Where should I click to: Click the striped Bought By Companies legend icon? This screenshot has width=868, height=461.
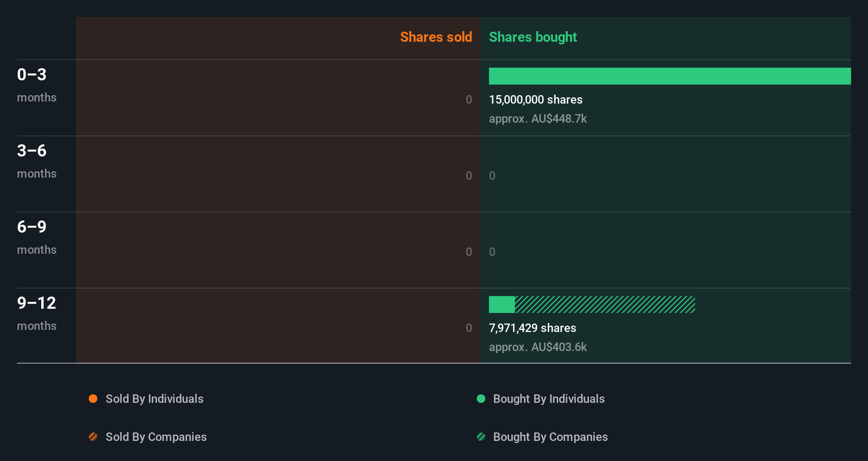click(481, 437)
